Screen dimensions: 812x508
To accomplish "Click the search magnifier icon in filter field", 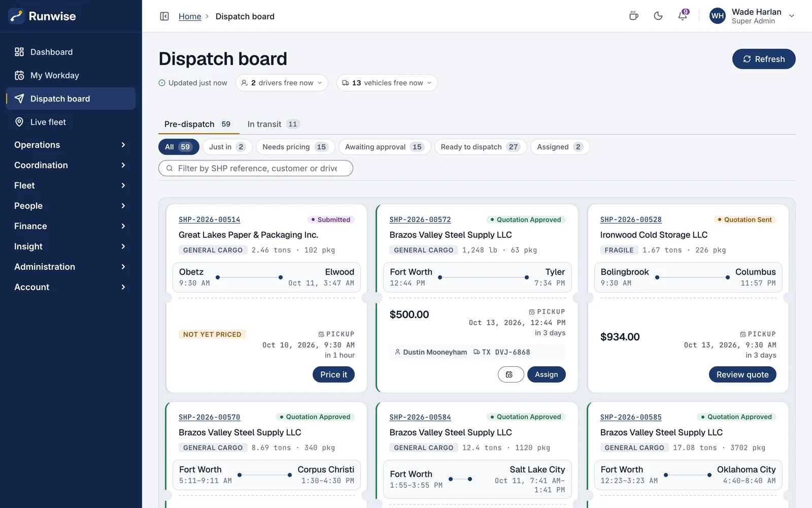I will [170, 168].
